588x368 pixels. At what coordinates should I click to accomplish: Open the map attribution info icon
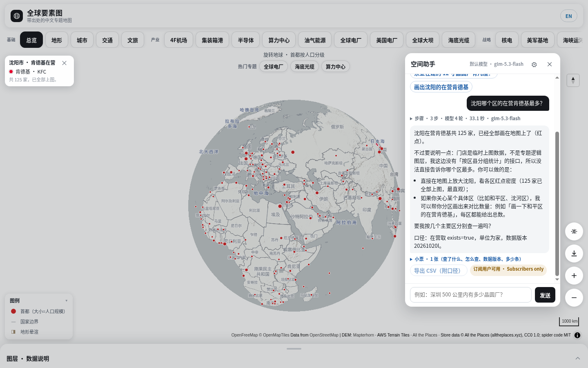click(x=577, y=335)
